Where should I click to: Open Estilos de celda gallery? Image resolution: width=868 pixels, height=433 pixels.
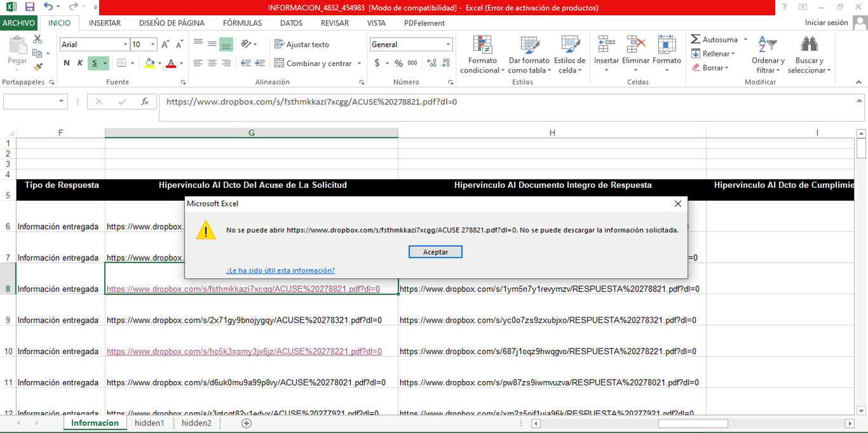coord(569,55)
